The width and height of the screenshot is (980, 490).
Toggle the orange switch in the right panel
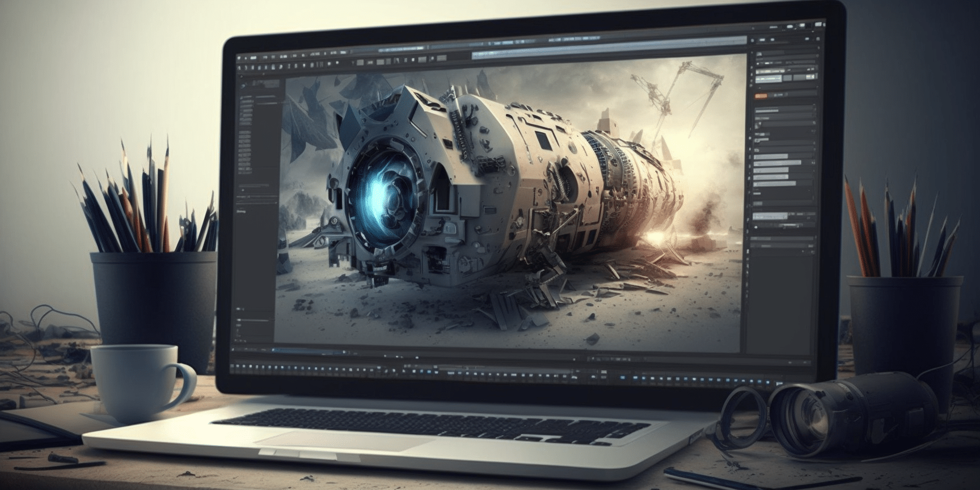[761, 97]
